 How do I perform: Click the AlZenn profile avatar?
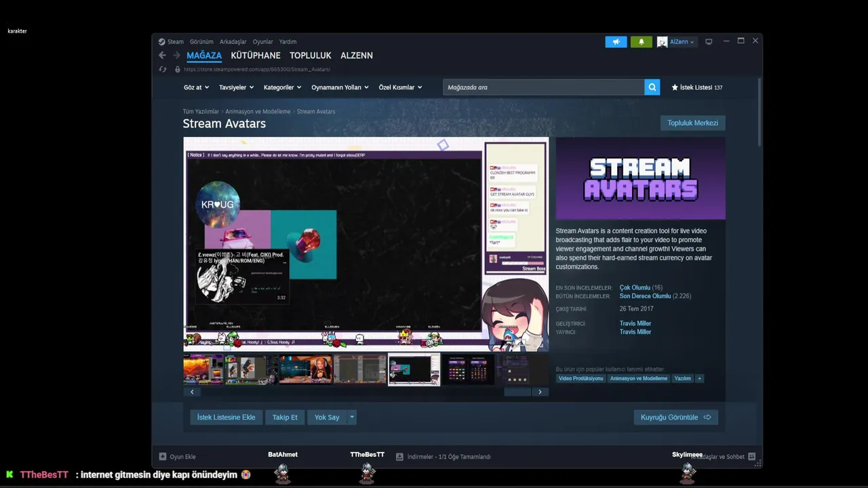click(662, 42)
